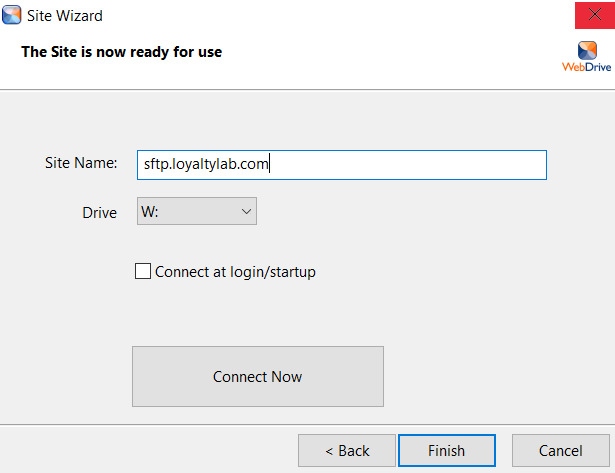This screenshot has width=615, height=473.
Task: Click the Site Wizard title bar icon
Action: (x=12, y=15)
